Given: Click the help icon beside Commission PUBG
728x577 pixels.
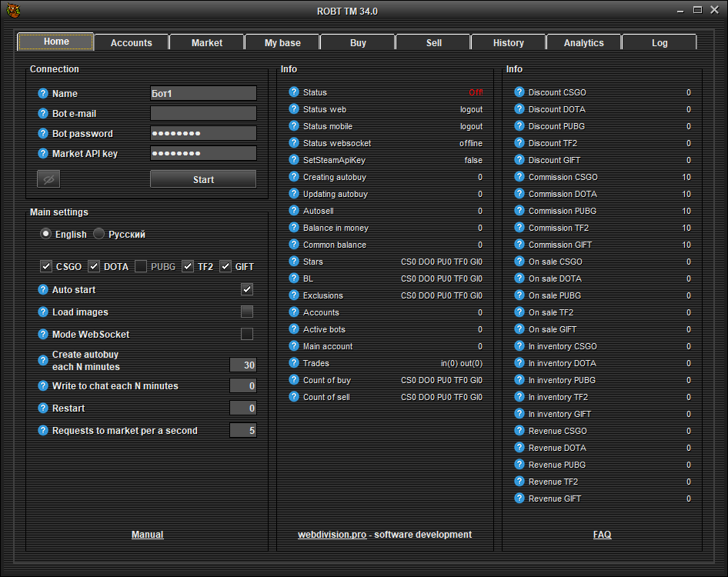Looking at the screenshot, I should click(519, 211).
